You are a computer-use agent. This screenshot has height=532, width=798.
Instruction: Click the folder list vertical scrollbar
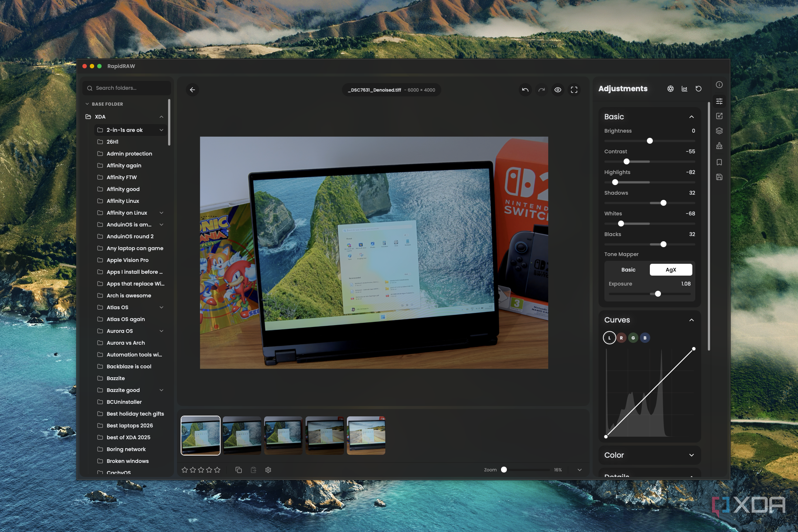click(169, 122)
